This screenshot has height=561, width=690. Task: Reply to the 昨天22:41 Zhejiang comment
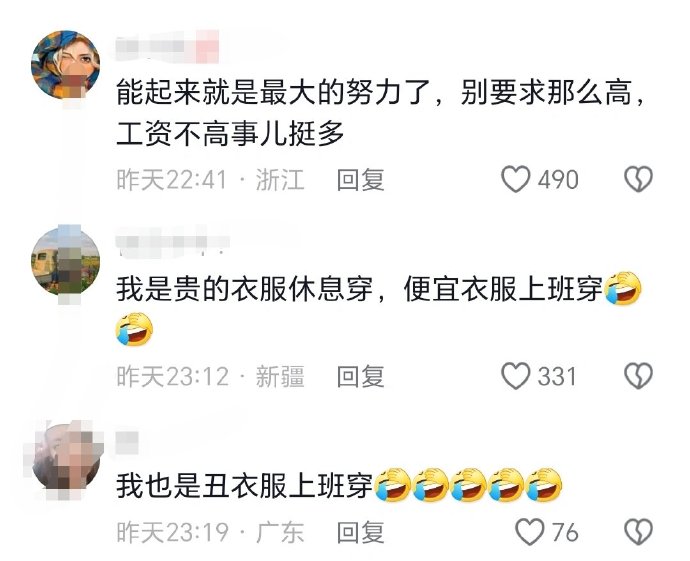(360, 180)
